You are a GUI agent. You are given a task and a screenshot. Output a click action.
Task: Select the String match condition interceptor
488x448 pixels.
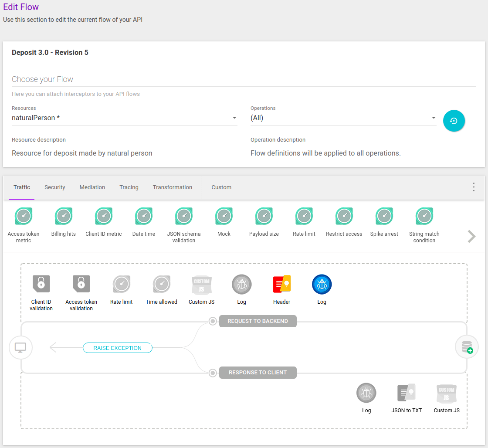point(424,216)
